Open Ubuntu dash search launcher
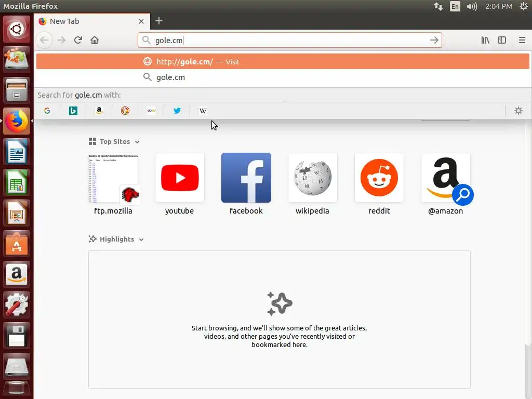Viewport: 532px width, 399px height. point(17,29)
